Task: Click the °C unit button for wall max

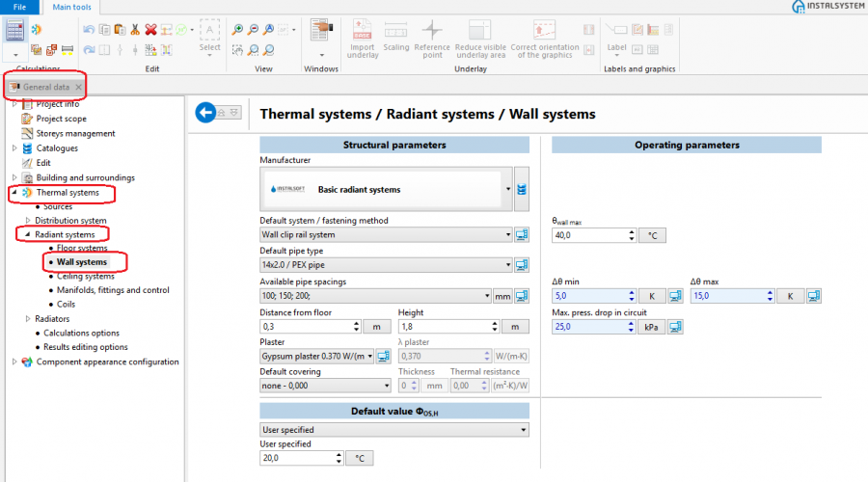Action: coord(651,235)
